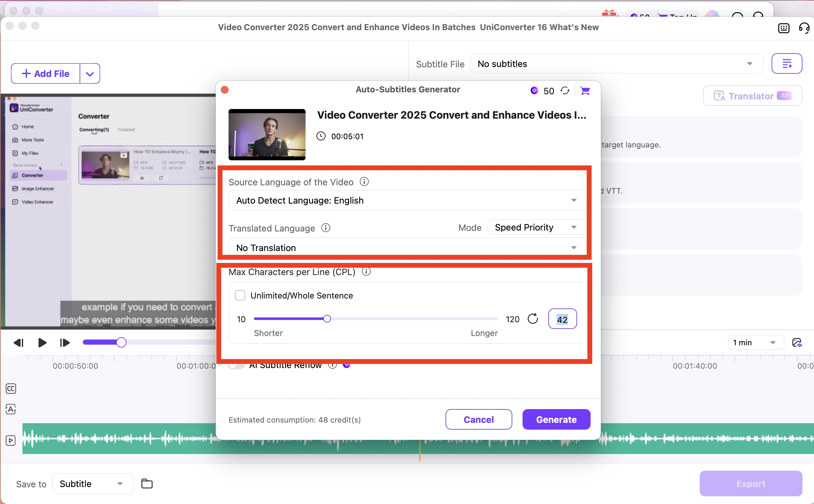Click the add subtitle track icon beside Subtitle File
Screen dimensions: 814x504
pyautogui.click(x=787, y=63)
